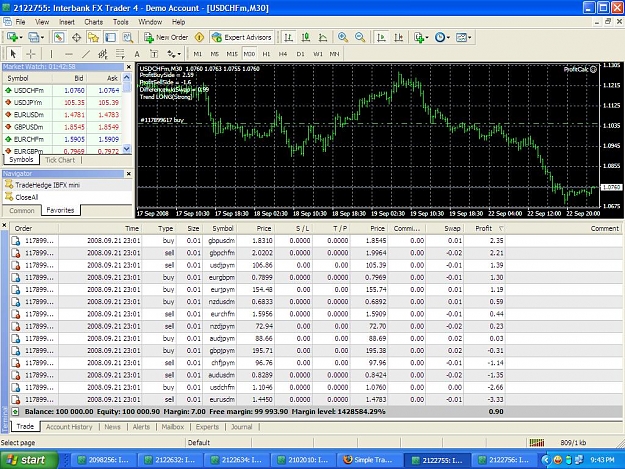The width and height of the screenshot is (625, 469).
Task: Open Common tab in Navigator
Action: 22,210
